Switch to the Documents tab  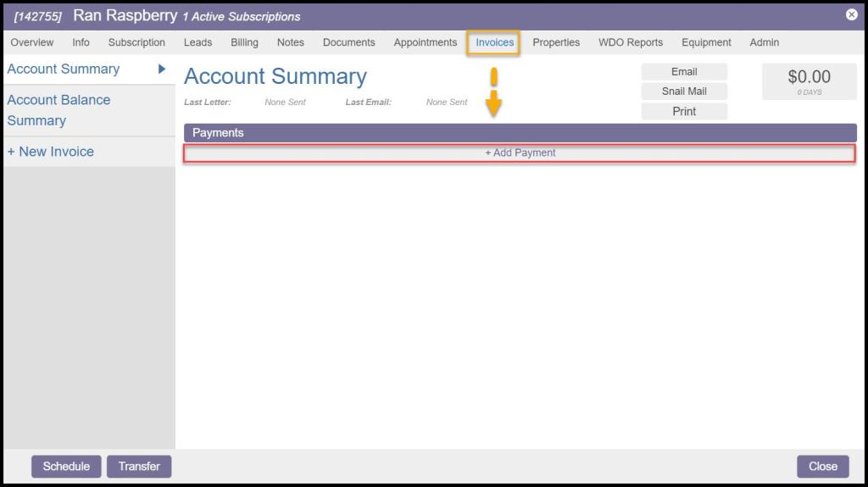(348, 42)
